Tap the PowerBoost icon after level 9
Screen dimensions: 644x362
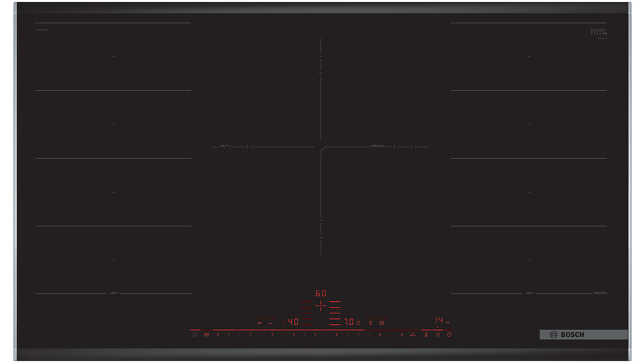click(x=413, y=335)
